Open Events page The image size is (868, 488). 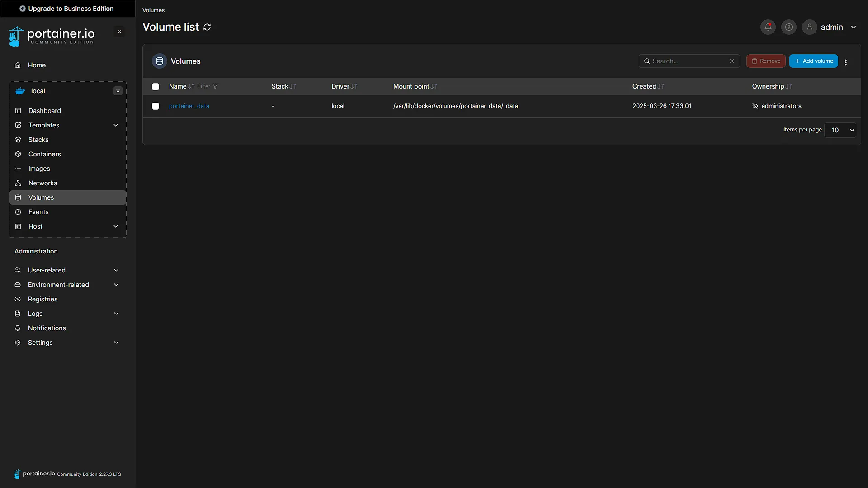click(x=68, y=212)
